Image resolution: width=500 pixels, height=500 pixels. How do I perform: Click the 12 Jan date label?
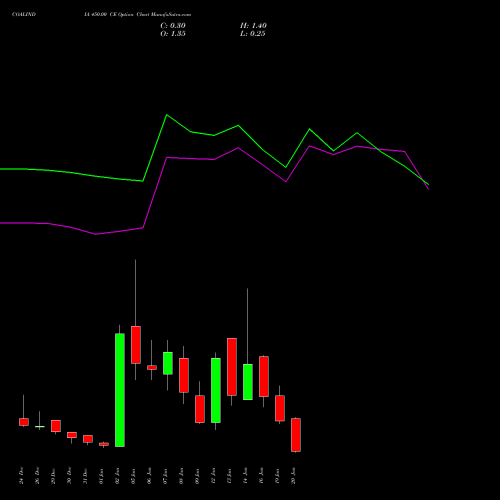[214, 476]
